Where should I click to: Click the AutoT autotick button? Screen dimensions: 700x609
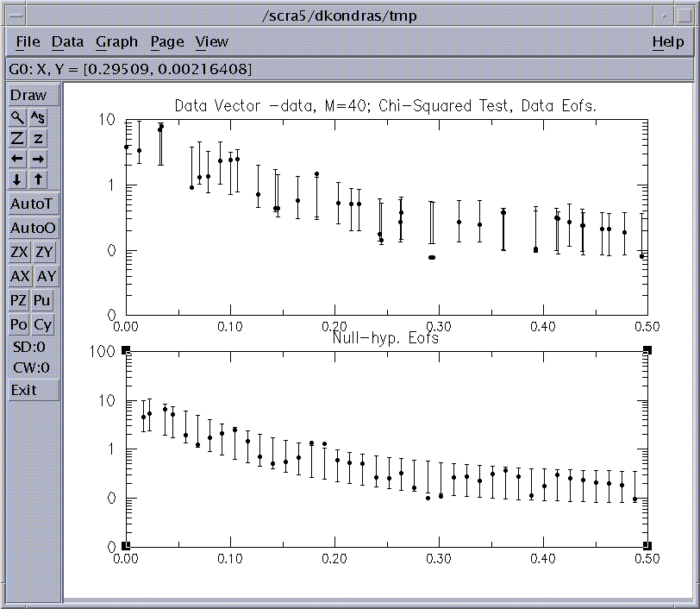(x=33, y=204)
